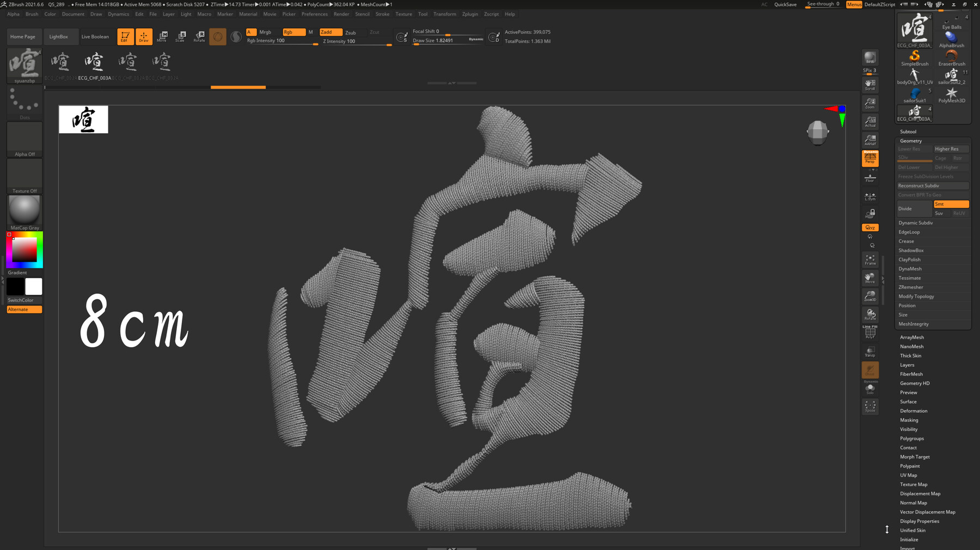Enable the Floor grid display
The image size is (980, 550).
click(869, 177)
